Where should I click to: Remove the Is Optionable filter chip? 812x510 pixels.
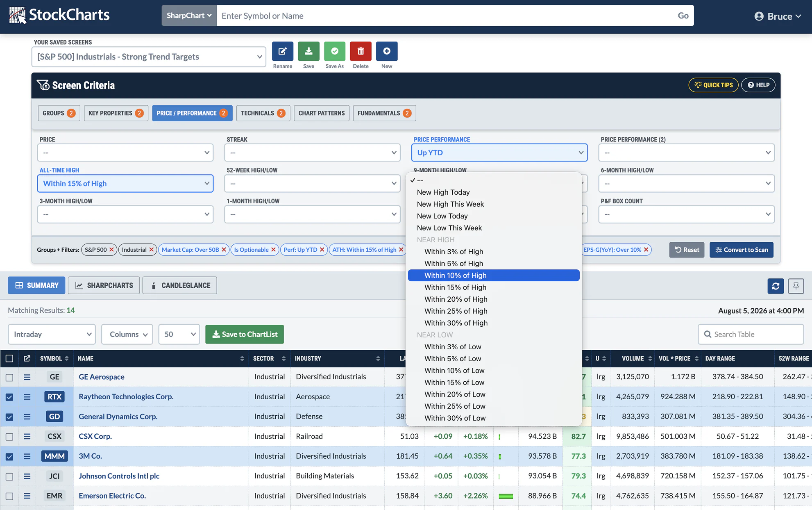[x=274, y=250]
